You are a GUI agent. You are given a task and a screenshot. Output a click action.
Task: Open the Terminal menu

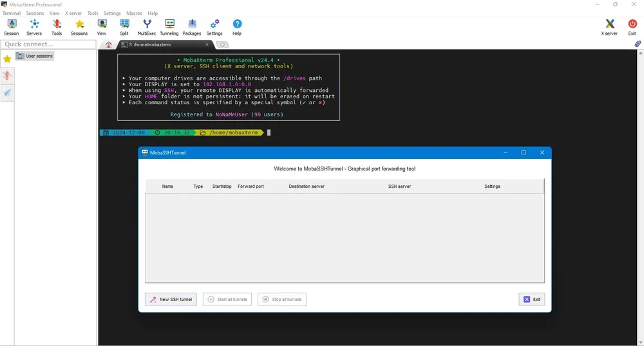point(12,13)
